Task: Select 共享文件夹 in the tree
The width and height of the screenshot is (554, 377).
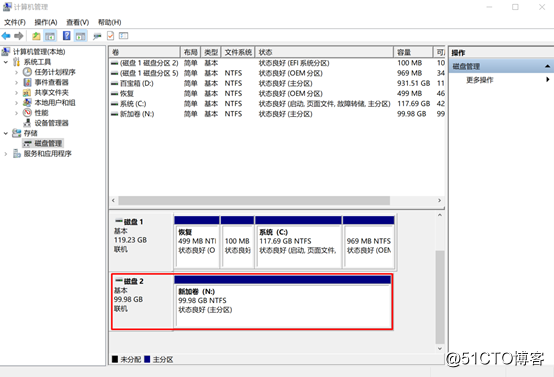Action: coord(52,93)
